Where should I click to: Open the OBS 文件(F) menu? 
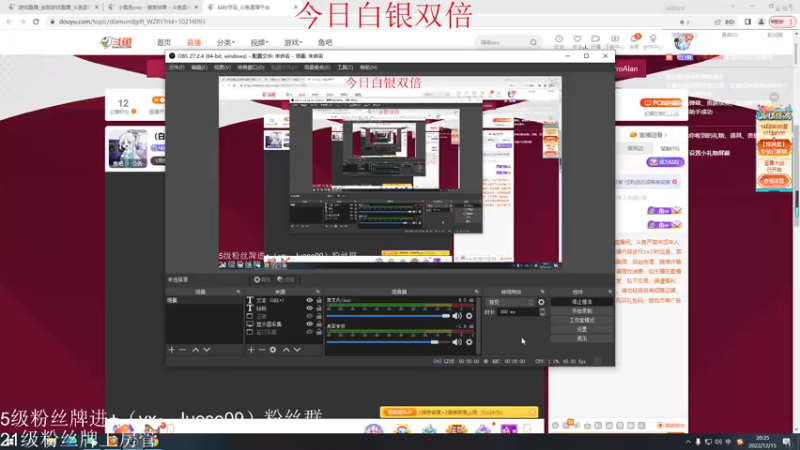click(x=176, y=67)
